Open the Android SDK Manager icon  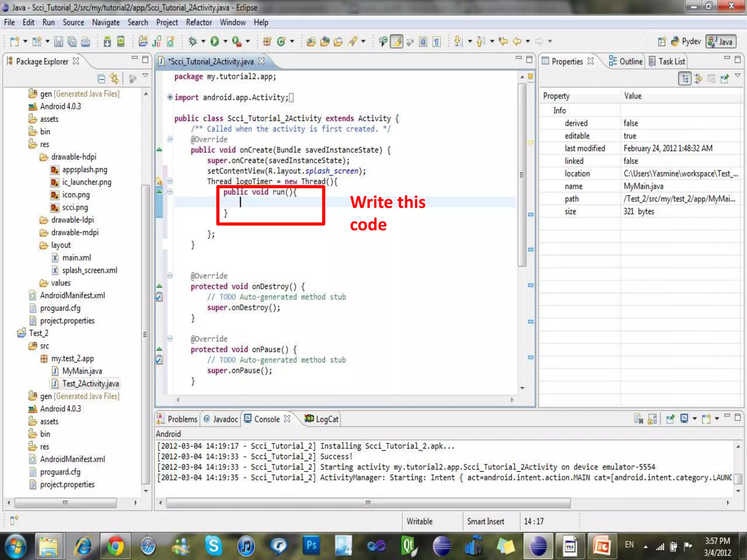(107, 42)
